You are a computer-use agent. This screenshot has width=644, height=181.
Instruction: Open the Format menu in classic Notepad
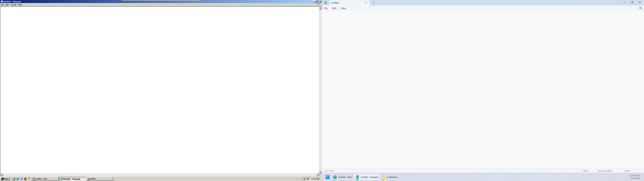pos(13,5)
